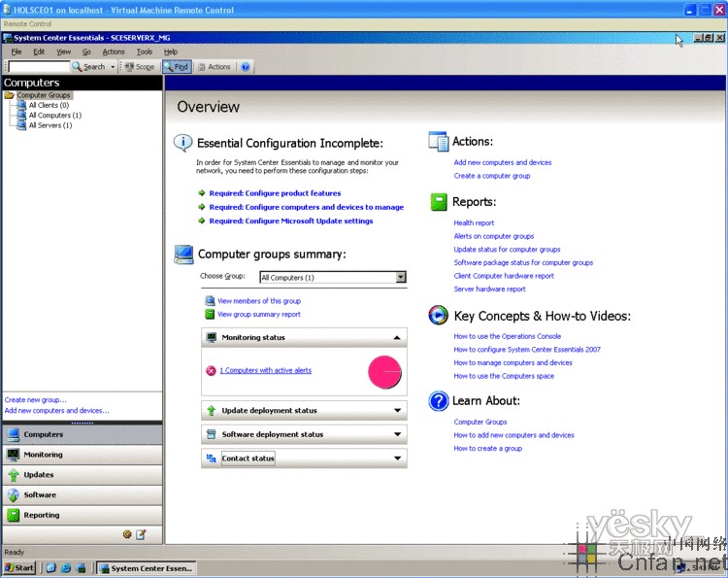This screenshot has width=728, height=578.
Task: Open the Choose Group combo box
Action: pos(333,278)
